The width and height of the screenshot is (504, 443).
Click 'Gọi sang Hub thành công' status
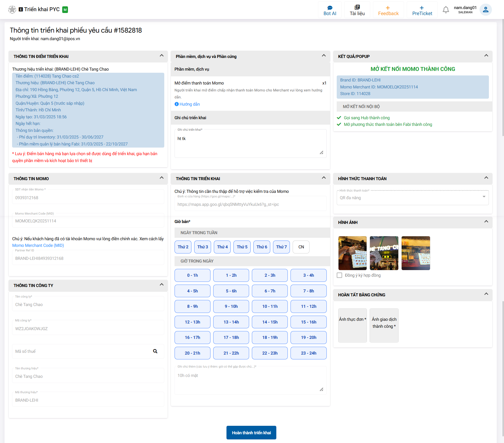367,118
